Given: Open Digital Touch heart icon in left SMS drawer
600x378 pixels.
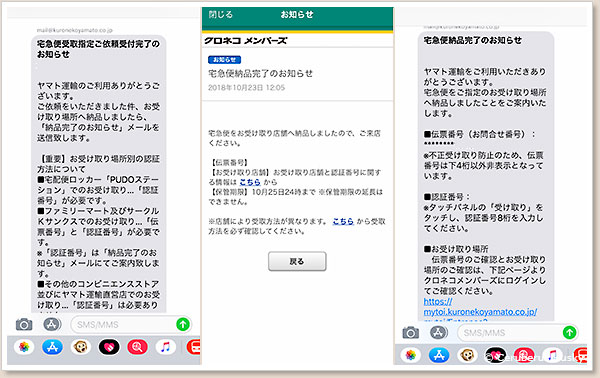Looking at the screenshot, I should coord(109,347).
